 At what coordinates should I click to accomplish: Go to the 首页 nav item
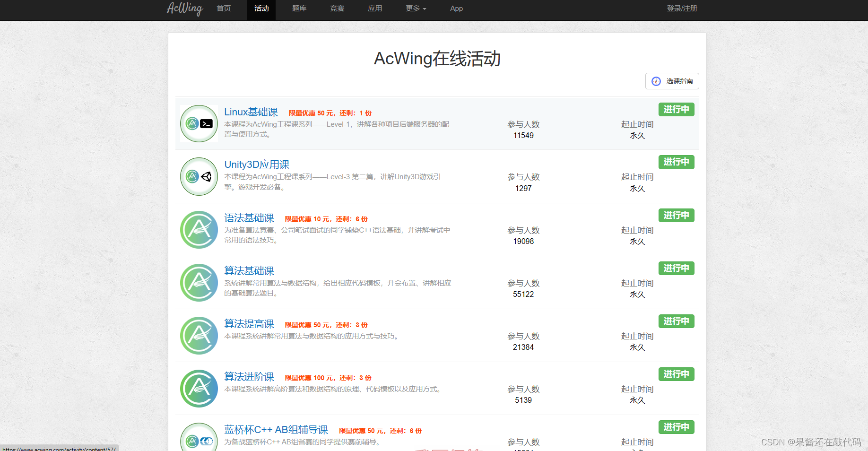click(224, 9)
